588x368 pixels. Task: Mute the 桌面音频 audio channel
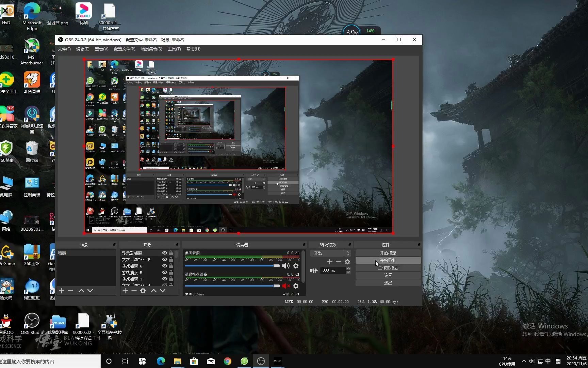(x=286, y=266)
